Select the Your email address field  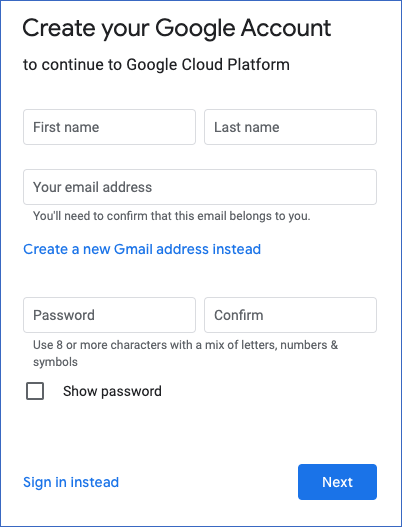(200, 187)
